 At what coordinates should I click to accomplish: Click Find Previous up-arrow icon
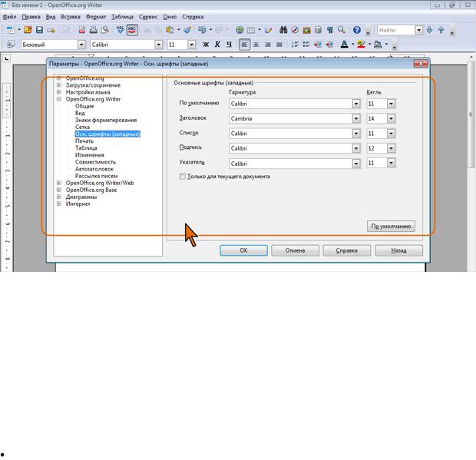tap(441, 30)
